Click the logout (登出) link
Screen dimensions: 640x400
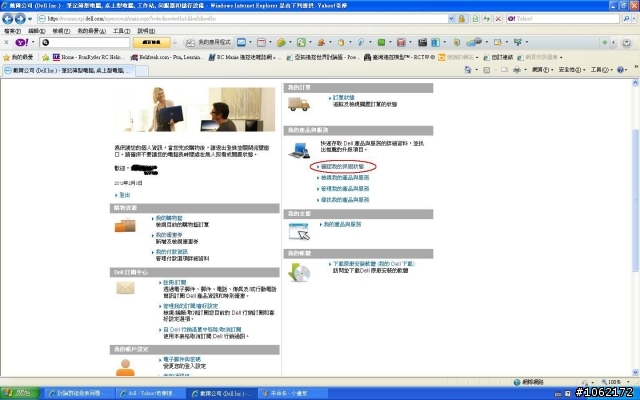[124, 195]
